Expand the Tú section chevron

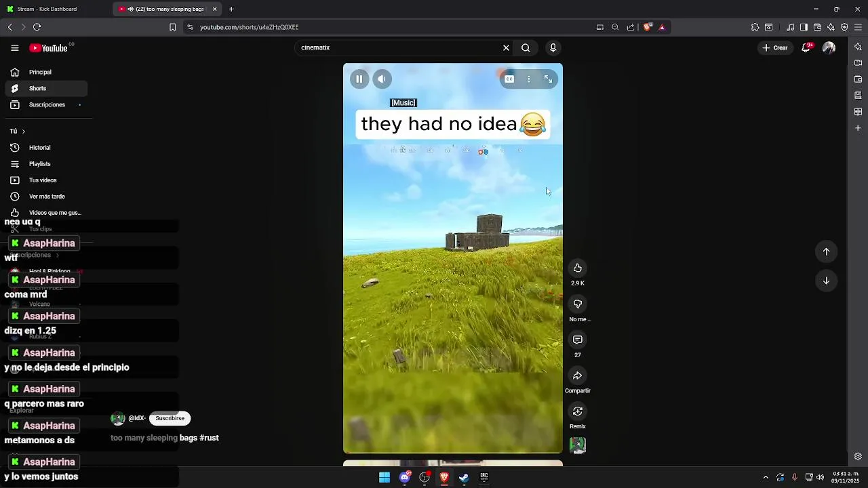pos(23,131)
